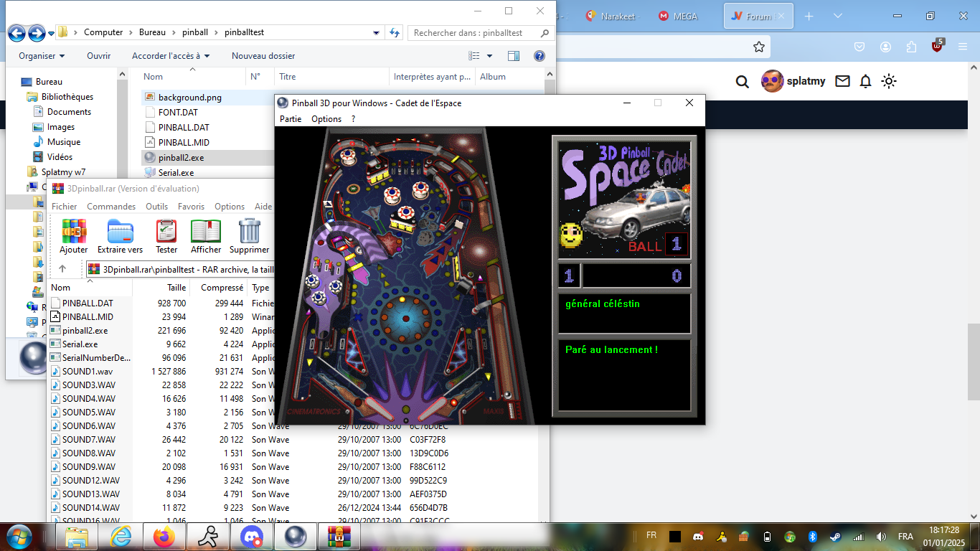Open the Firefox list all tabs chevron
The image size is (980, 551).
point(837,16)
